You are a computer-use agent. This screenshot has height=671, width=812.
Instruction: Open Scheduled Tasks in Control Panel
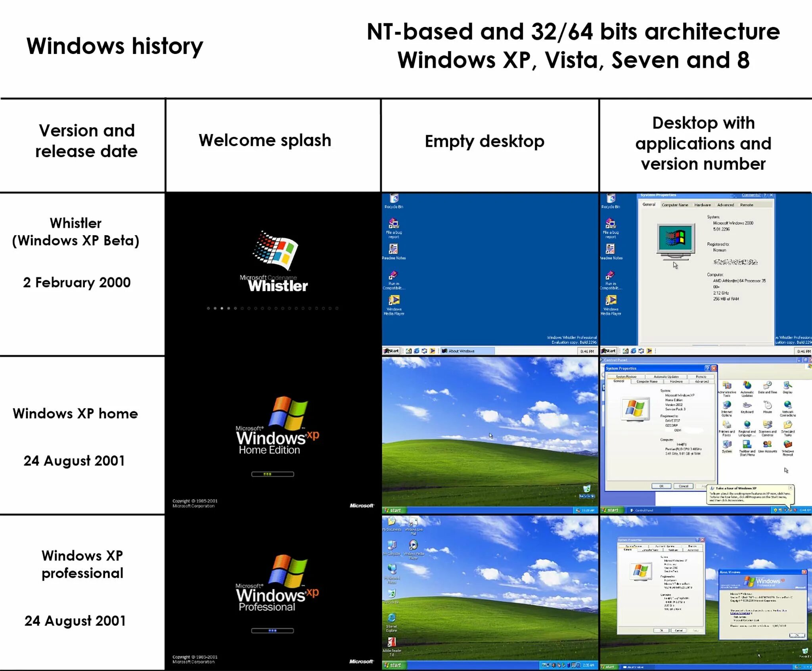[x=788, y=426]
